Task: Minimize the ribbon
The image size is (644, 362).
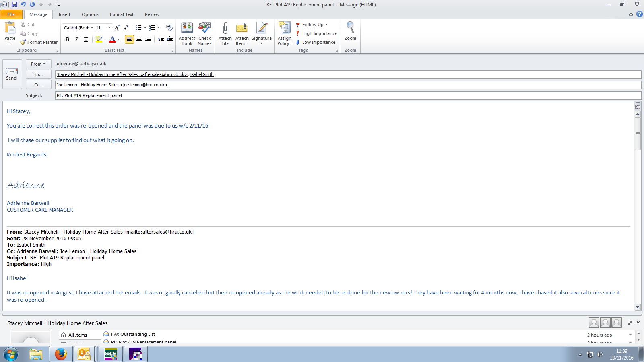Action: [x=631, y=14]
